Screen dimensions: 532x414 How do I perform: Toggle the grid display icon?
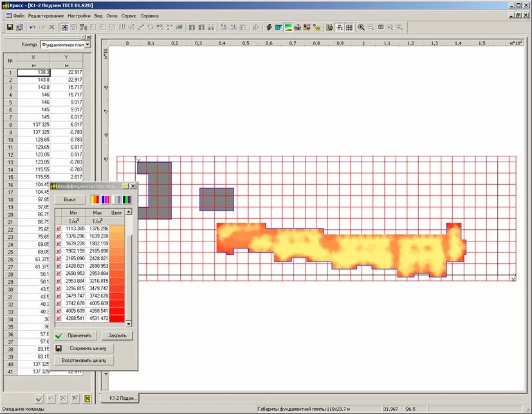pyautogui.click(x=349, y=27)
